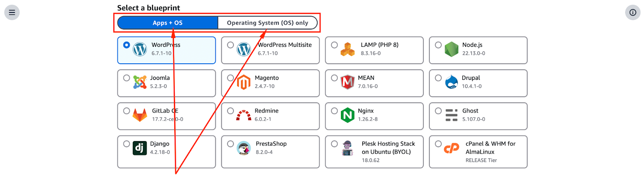The width and height of the screenshot is (644, 175).
Task: Select the GitLab CE radio button
Action: pos(126,111)
